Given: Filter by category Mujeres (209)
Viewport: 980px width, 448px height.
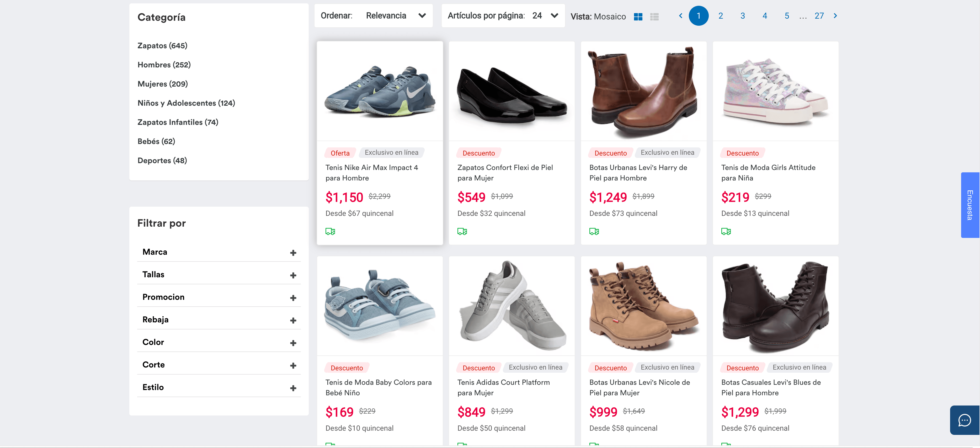Looking at the screenshot, I should [163, 84].
